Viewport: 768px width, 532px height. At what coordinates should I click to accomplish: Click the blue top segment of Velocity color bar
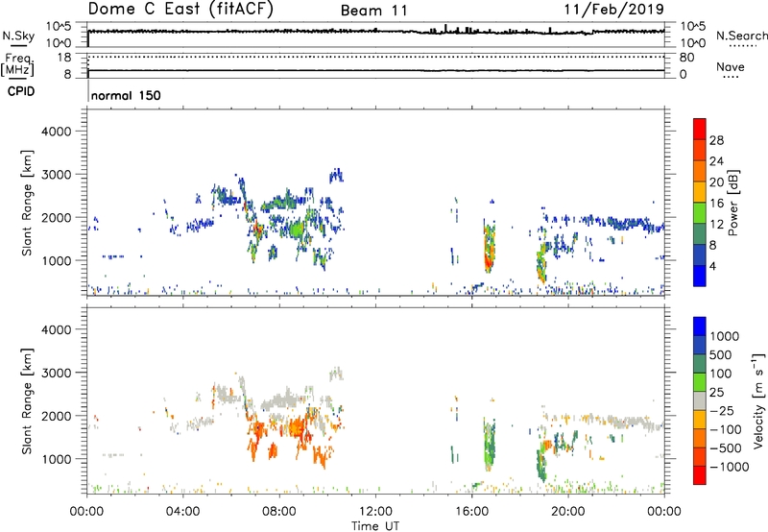[700, 326]
